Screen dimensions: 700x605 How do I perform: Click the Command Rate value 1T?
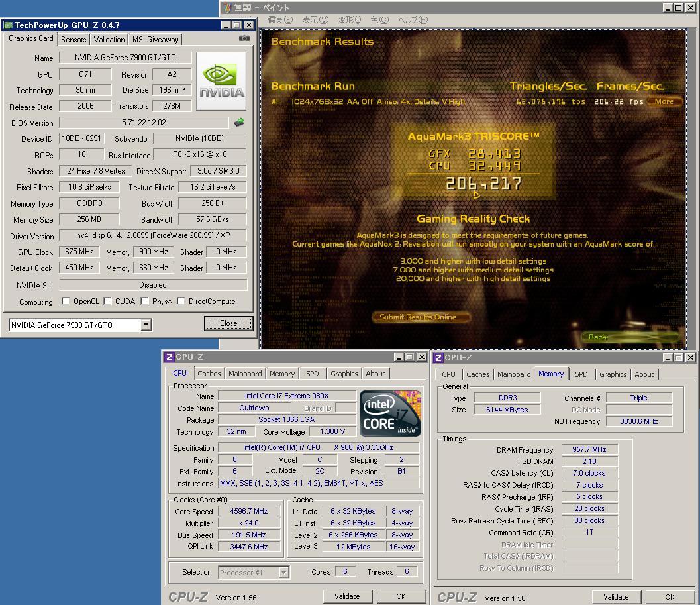click(589, 532)
